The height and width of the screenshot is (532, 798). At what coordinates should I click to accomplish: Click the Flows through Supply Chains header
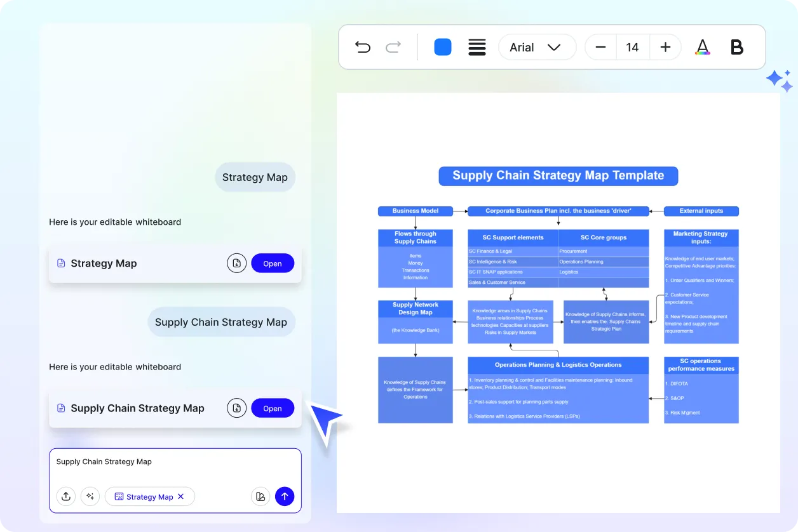tap(416, 238)
